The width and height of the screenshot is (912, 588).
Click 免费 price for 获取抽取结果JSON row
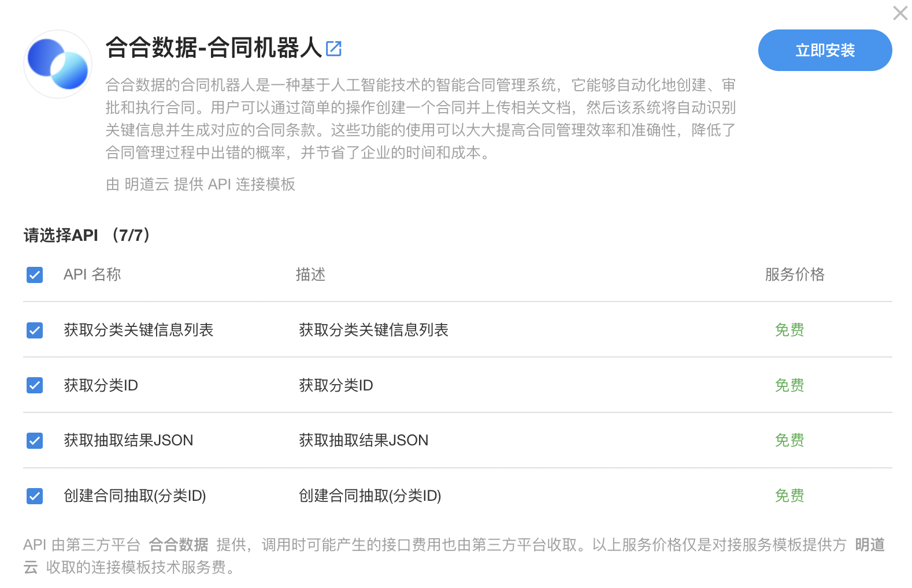click(789, 440)
